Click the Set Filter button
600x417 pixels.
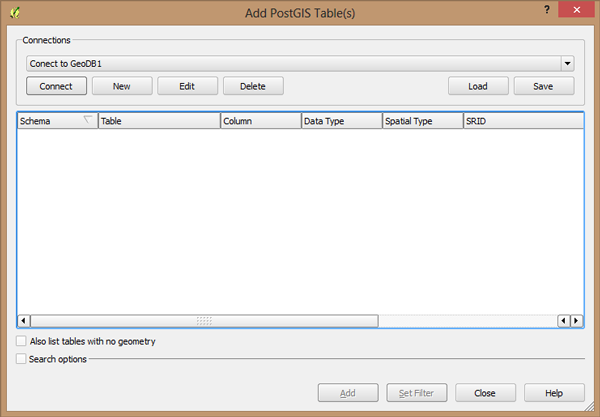(x=417, y=393)
